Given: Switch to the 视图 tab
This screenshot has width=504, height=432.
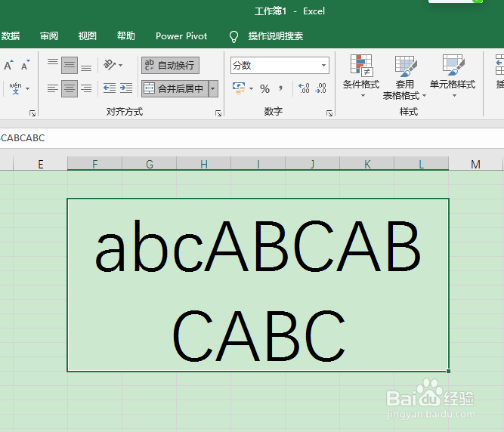Looking at the screenshot, I should click(88, 35).
